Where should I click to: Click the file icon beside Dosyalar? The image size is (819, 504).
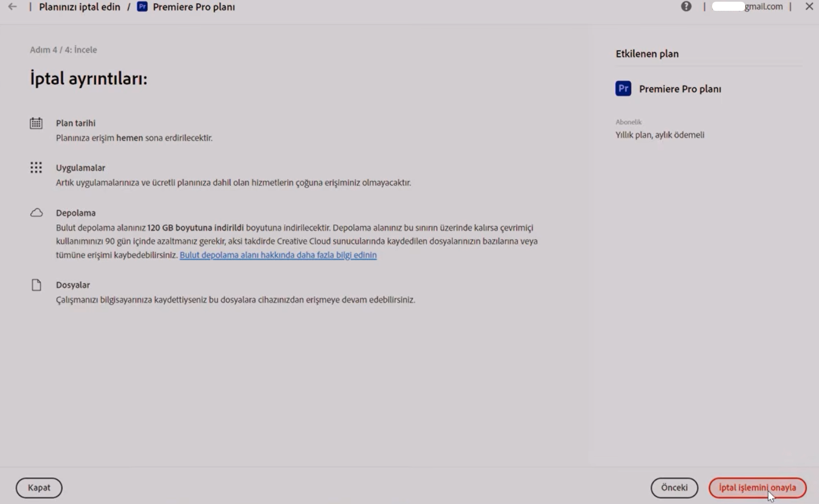[x=36, y=285]
